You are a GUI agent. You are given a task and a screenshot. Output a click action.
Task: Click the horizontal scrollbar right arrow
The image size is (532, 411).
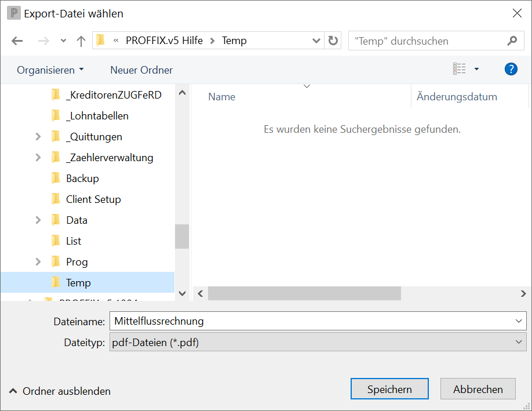523,293
